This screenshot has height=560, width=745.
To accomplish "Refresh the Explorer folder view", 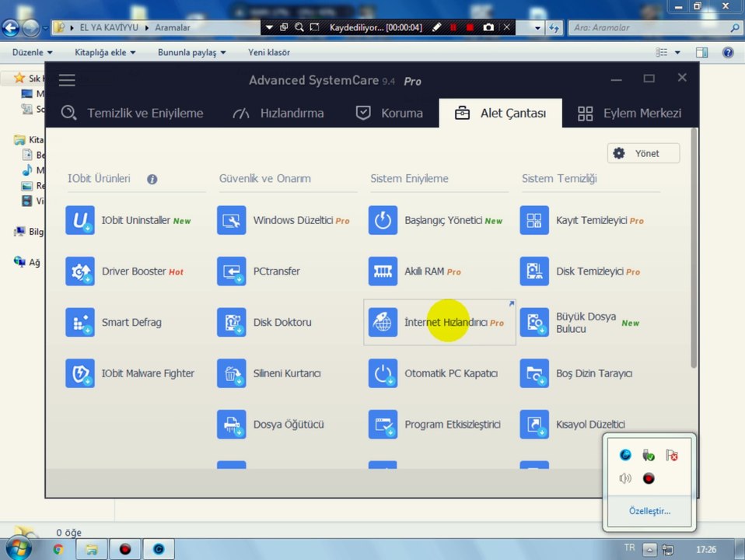I will (x=554, y=27).
